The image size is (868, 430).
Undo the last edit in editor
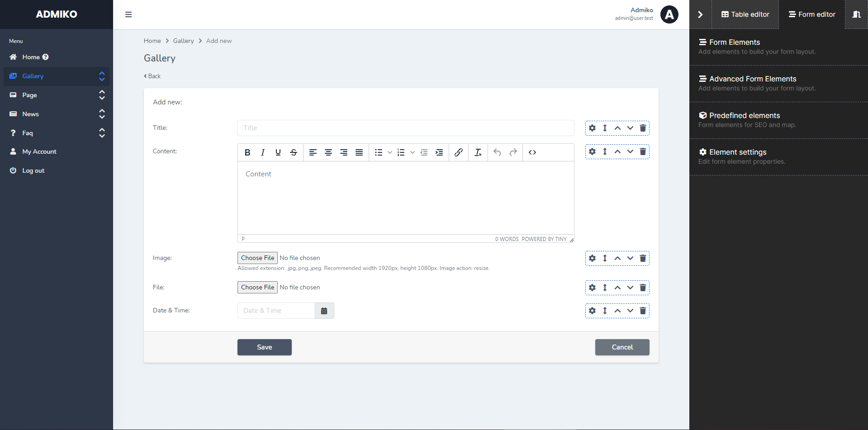click(497, 152)
